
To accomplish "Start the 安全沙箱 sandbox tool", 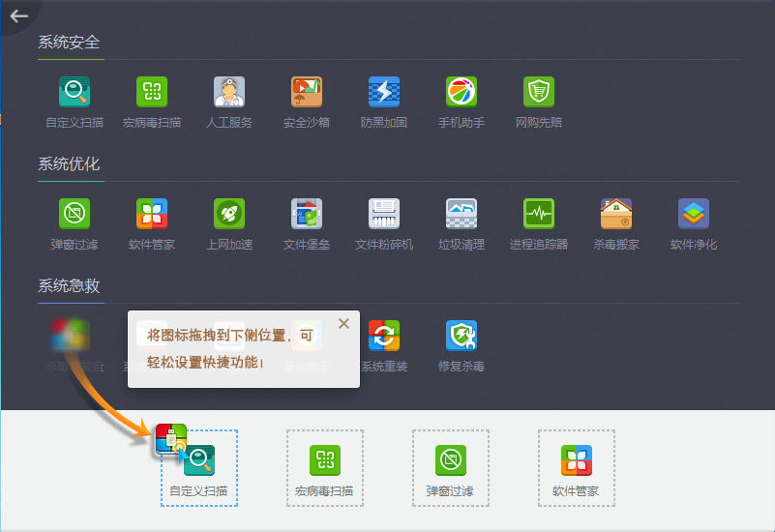I will pos(307,102).
